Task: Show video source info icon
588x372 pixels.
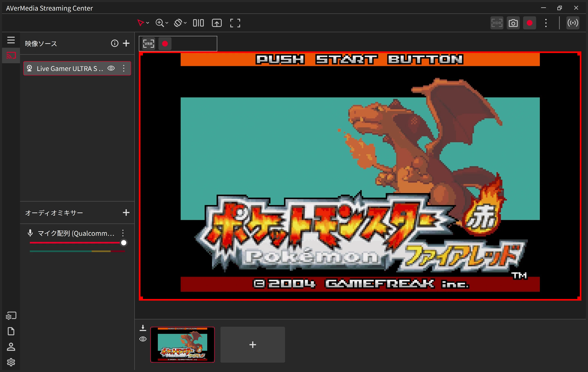Action: tap(115, 43)
